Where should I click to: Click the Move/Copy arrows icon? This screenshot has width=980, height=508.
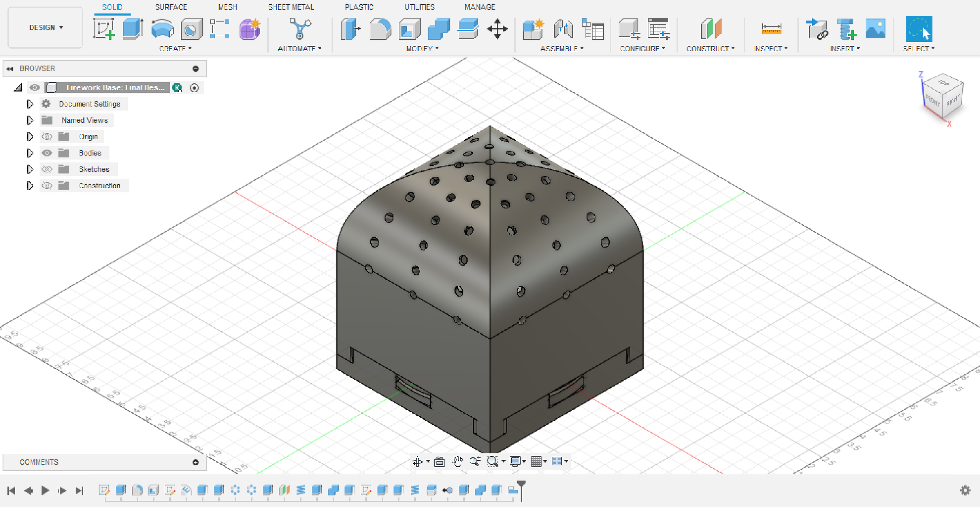tap(497, 29)
